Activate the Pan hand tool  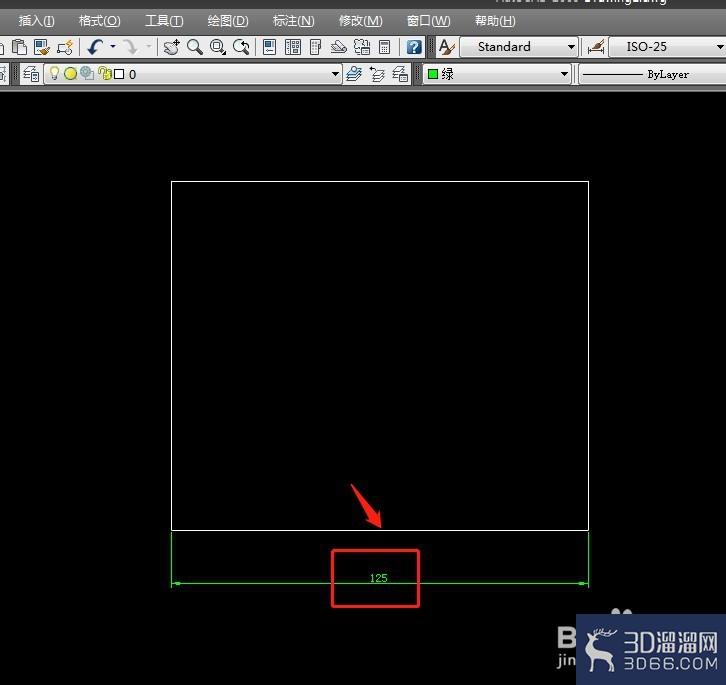click(x=172, y=47)
